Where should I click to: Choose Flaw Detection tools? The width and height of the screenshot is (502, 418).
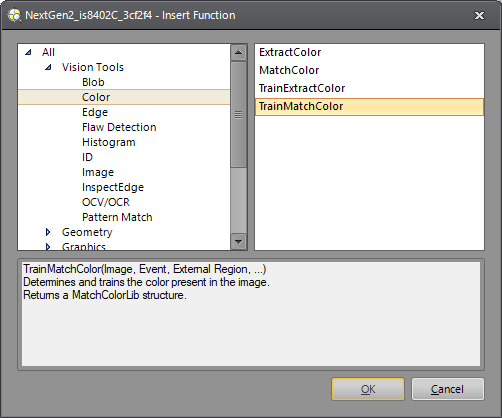[x=119, y=127]
